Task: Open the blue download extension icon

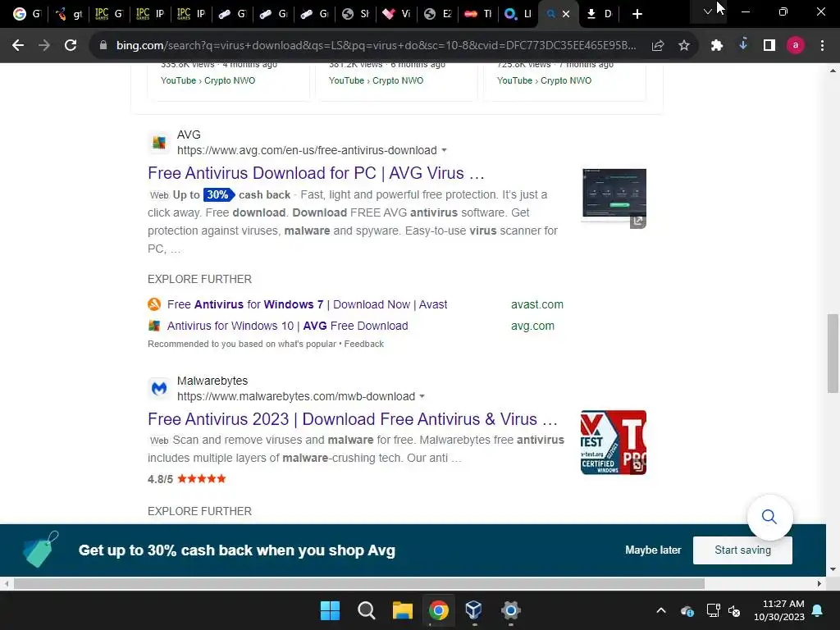Action: pyautogui.click(x=743, y=44)
